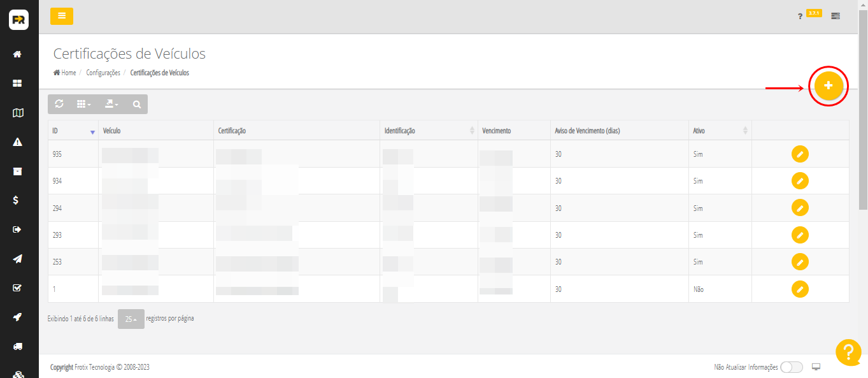The width and height of the screenshot is (868, 378).
Task: Edit the certification with ID 935
Action: (800, 154)
